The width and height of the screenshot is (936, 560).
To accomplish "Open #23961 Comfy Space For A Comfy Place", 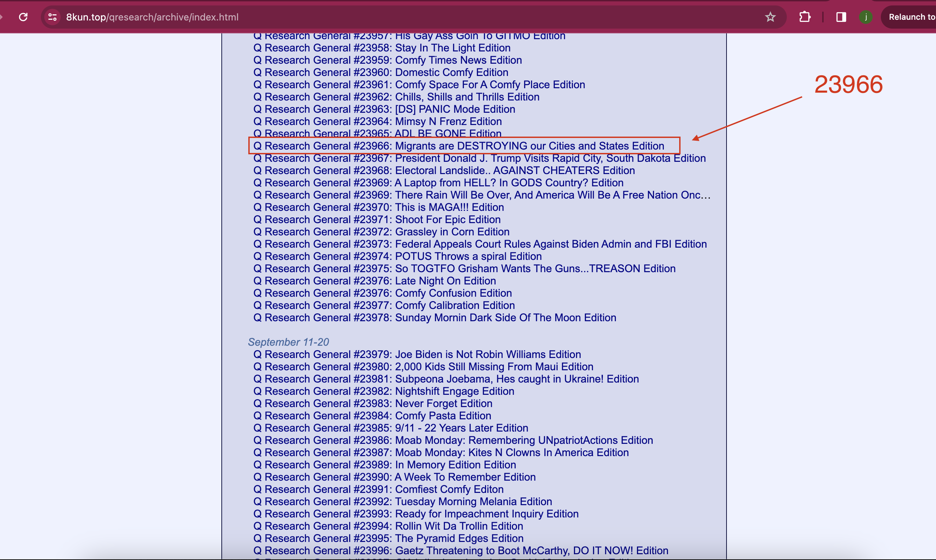I will coord(419,84).
